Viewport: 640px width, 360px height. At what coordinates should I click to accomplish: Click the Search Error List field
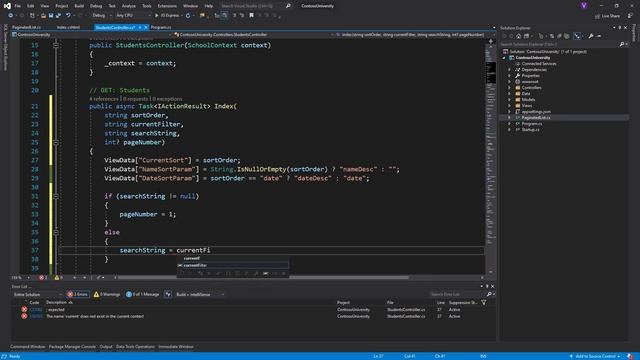click(457, 294)
